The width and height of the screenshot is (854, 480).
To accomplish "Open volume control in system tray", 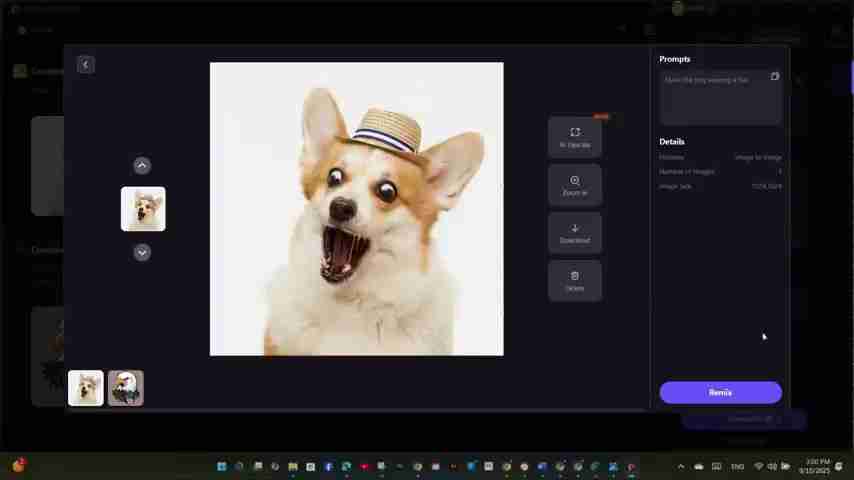I will pyautogui.click(x=772, y=466).
